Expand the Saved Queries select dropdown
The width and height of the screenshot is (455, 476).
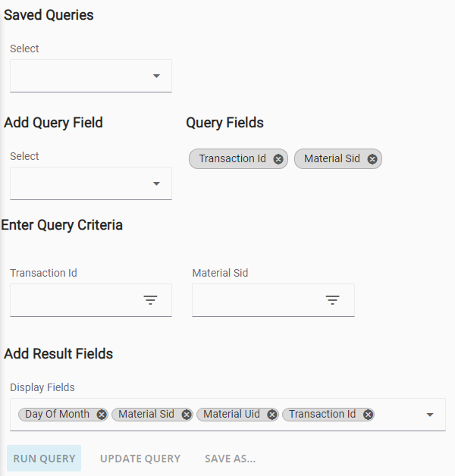[91, 76]
